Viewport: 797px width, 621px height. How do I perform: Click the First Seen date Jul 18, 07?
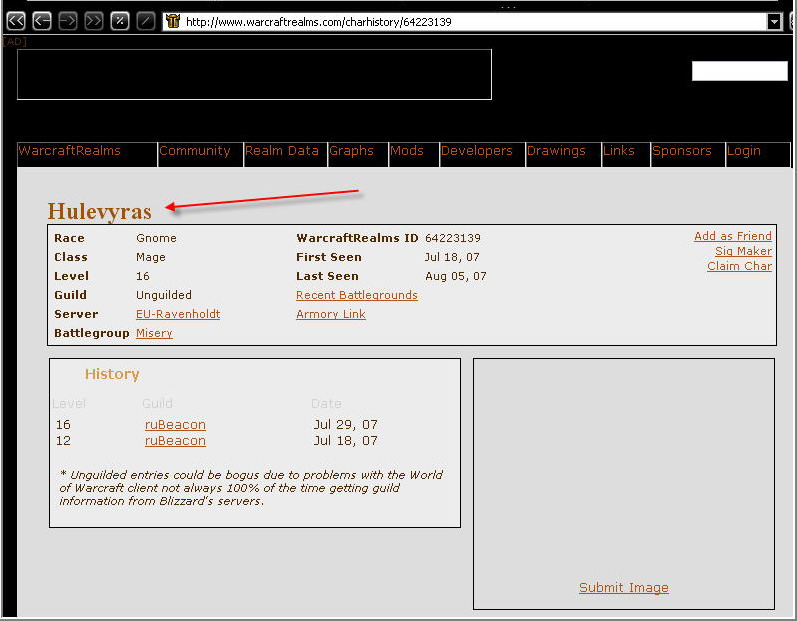[452, 257]
